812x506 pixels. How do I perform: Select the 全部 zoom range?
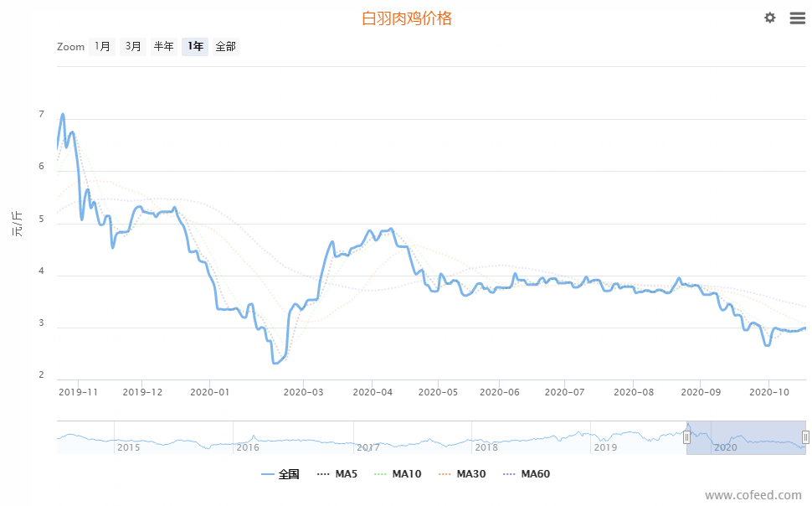226,47
